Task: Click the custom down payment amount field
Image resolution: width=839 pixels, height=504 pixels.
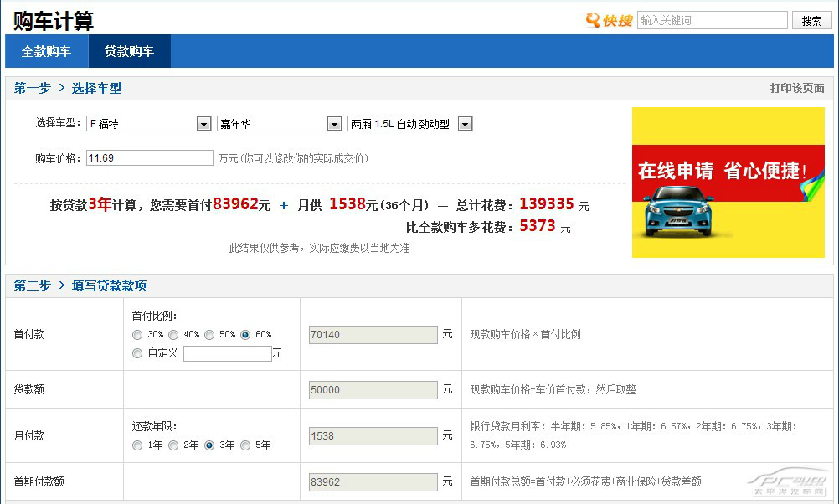Action: pyautogui.click(x=227, y=353)
